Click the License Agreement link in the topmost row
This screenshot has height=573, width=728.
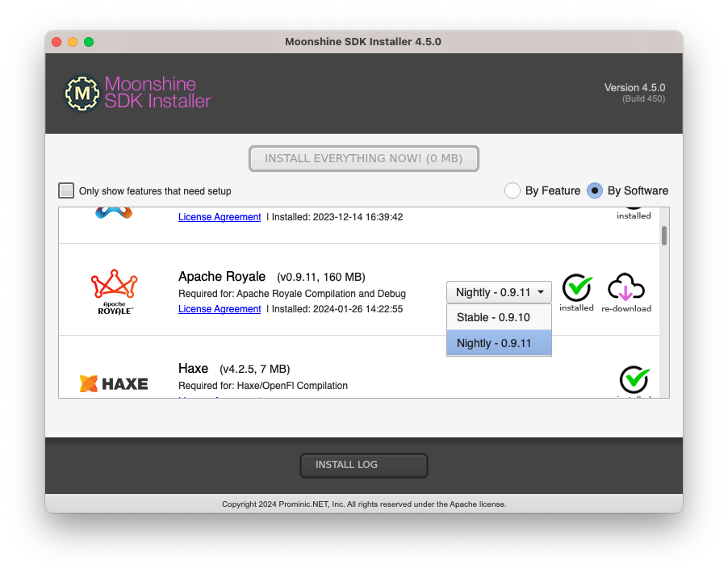point(219,216)
